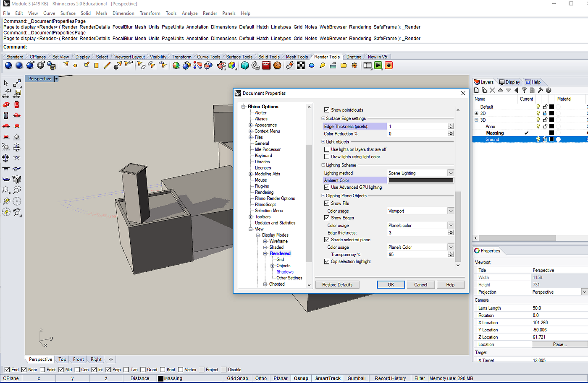Click the move-up triangle icon in Layers panel
Image resolution: width=588 pixels, height=383 pixels.
[500, 90]
